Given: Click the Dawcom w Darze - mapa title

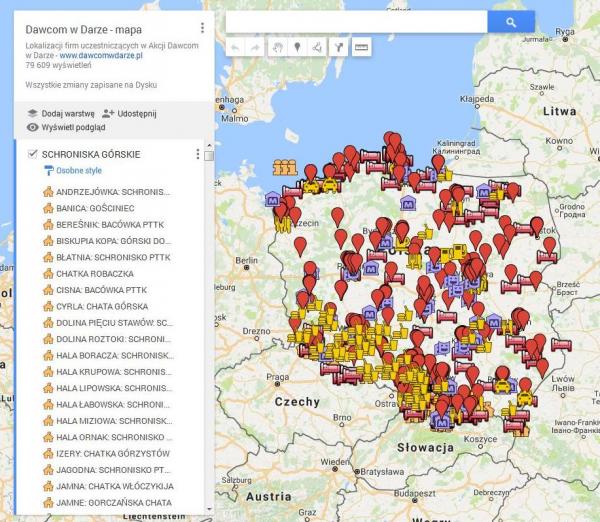Looking at the screenshot, I should 83,29.
